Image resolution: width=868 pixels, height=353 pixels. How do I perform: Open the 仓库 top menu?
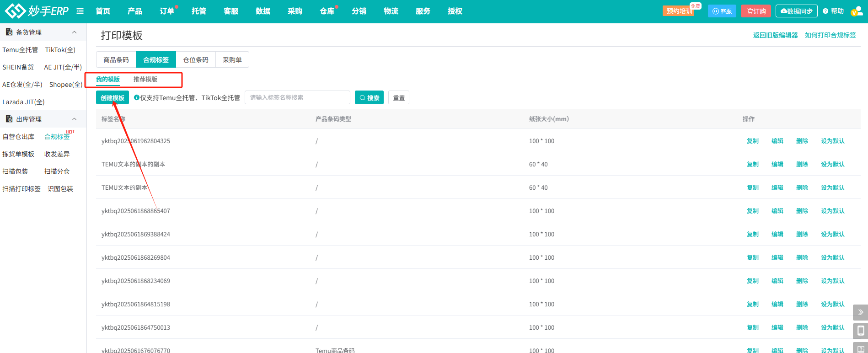pyautogui.click(x=327, y=11)
